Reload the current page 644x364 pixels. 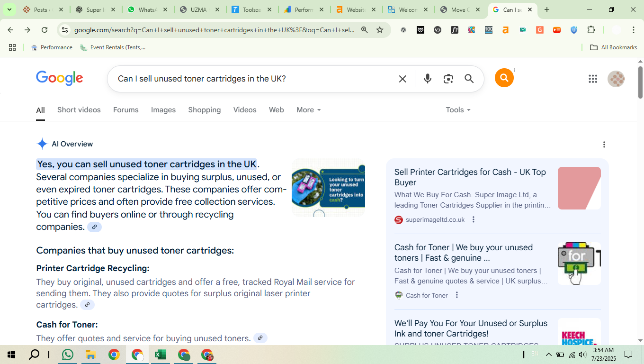45,30
